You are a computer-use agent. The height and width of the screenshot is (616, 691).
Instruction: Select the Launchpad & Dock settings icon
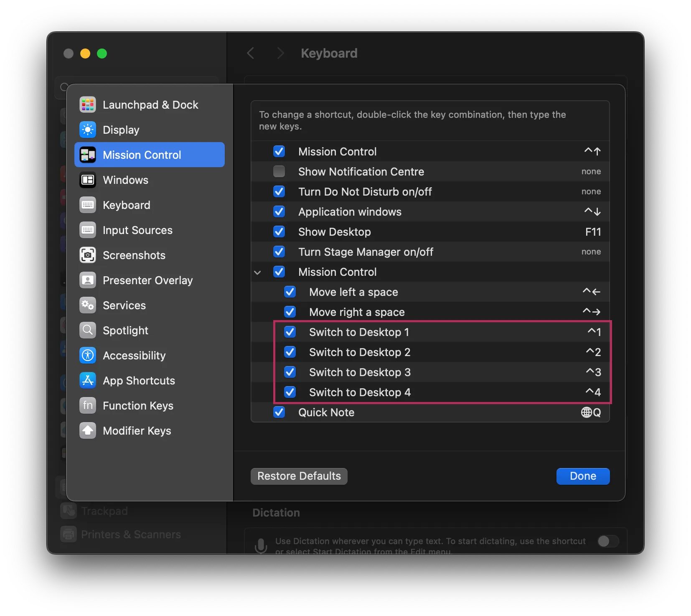click(x=88, y=104)
